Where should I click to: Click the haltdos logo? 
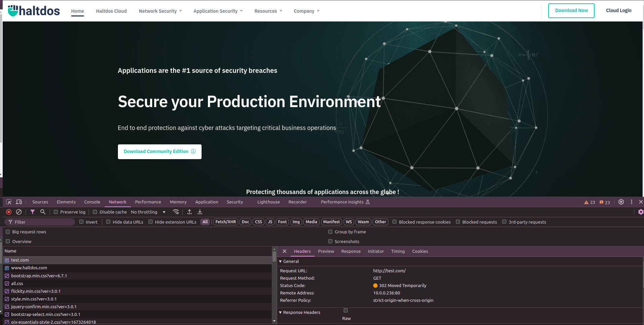click(x=34, y=11)
